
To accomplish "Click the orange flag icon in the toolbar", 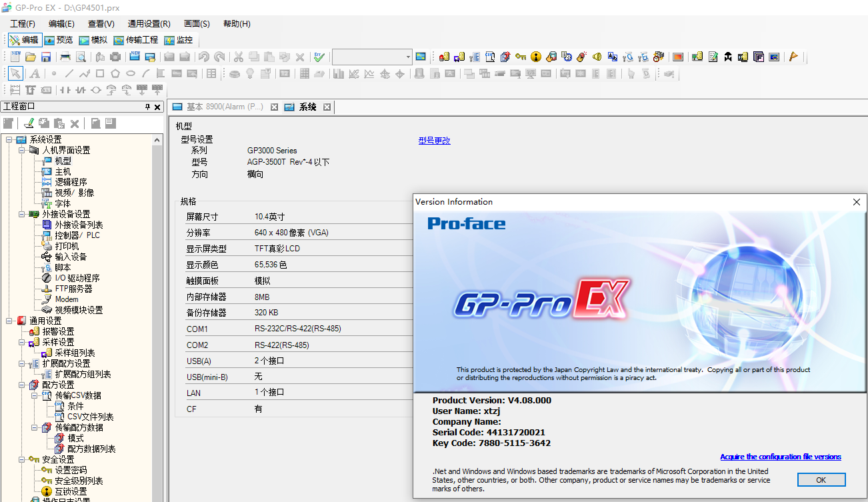I will [793, 57].
